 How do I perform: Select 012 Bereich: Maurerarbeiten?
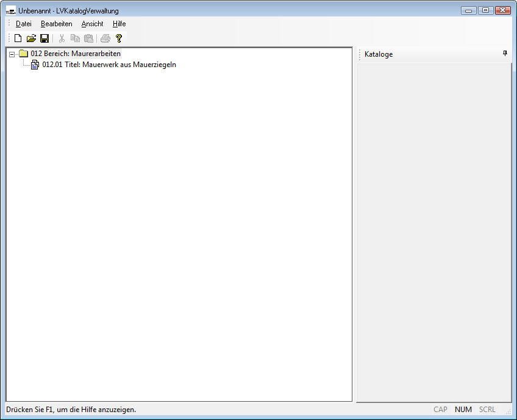76,54
